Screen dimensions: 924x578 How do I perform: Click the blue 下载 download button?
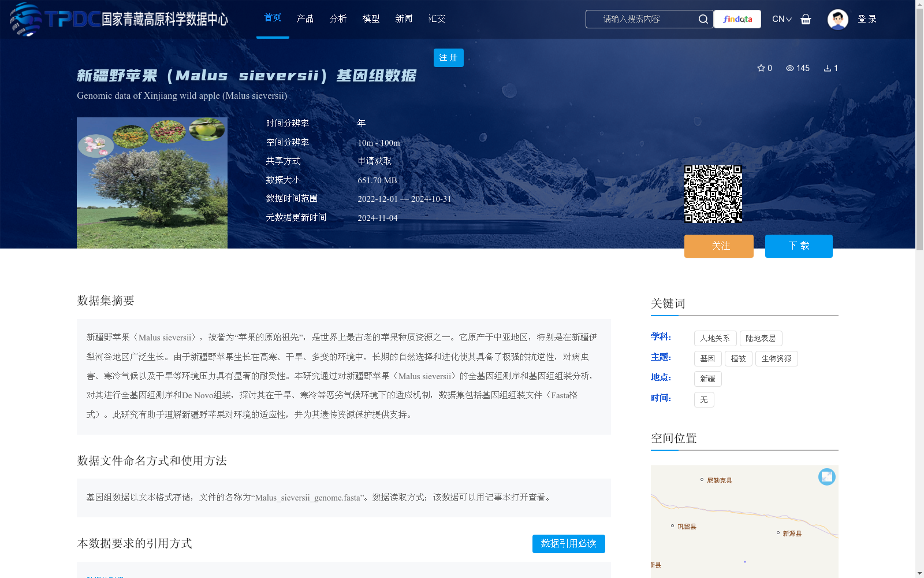(x=799, y=246)
